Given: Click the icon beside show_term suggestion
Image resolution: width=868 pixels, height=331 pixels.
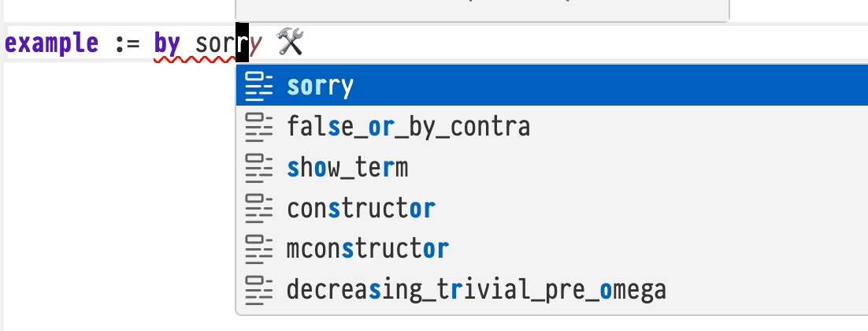Looking at the screenshot, I should (258, 167).
